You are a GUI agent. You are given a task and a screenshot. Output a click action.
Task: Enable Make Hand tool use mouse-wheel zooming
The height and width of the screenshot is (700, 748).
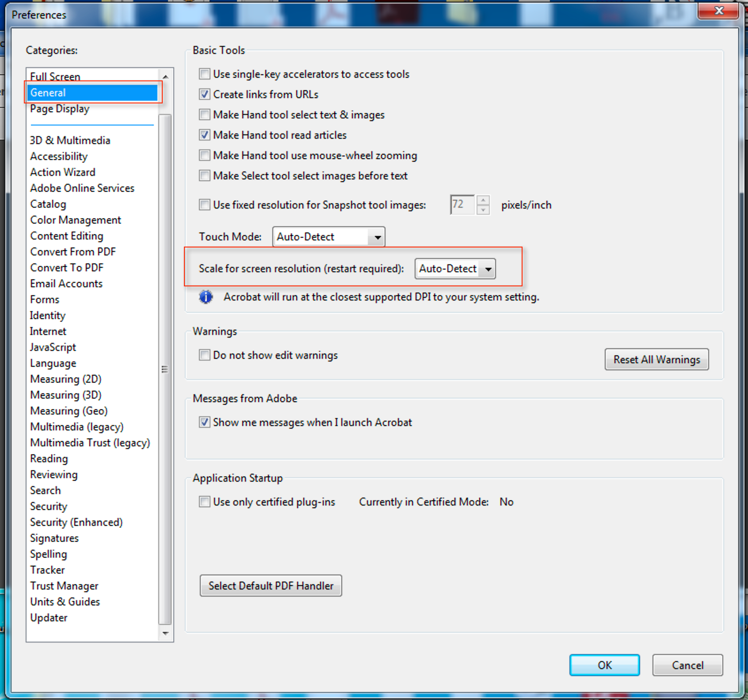coord(204,155)
